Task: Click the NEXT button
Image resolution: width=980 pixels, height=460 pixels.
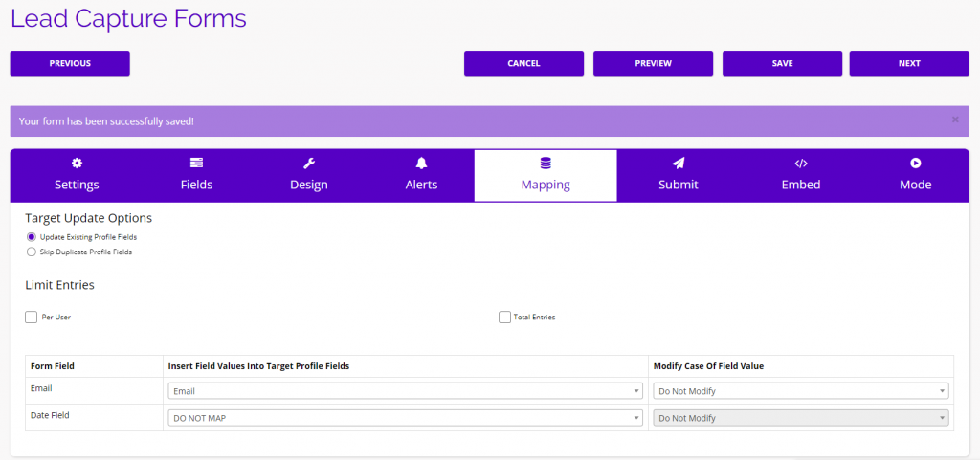Action: (909, 63)
